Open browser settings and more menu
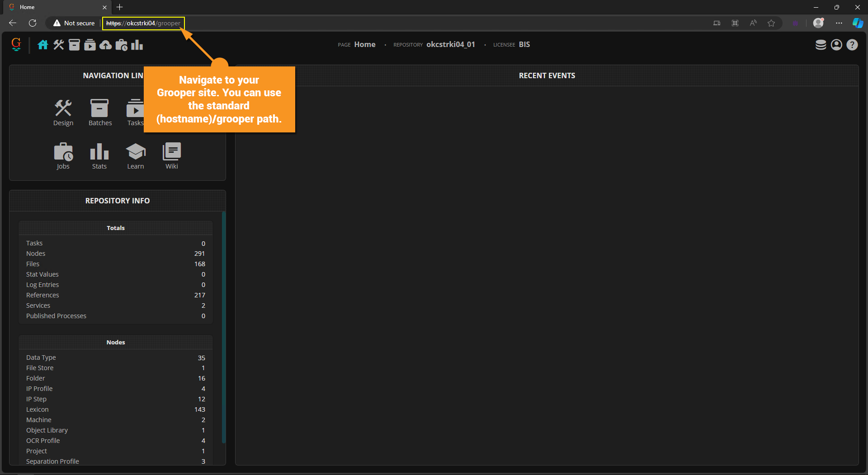This screenshot has height=475, width=868. coord(839,23)
